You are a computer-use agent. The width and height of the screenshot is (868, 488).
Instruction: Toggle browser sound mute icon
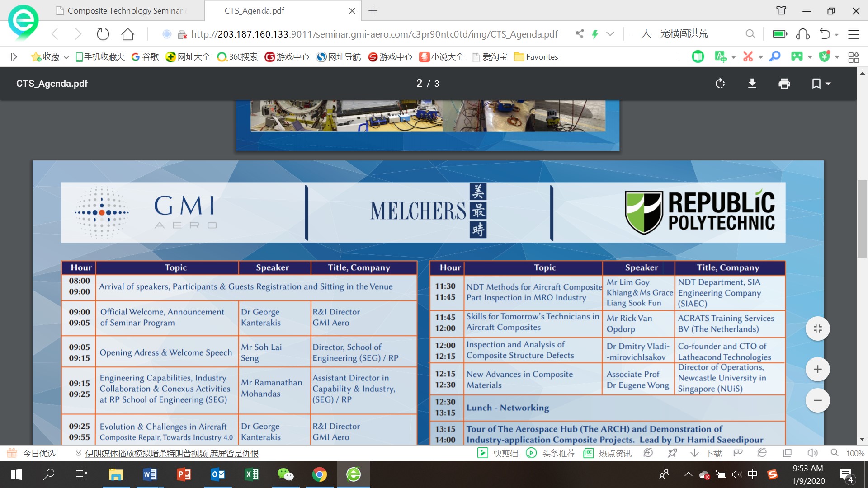[x=812, y=453]
